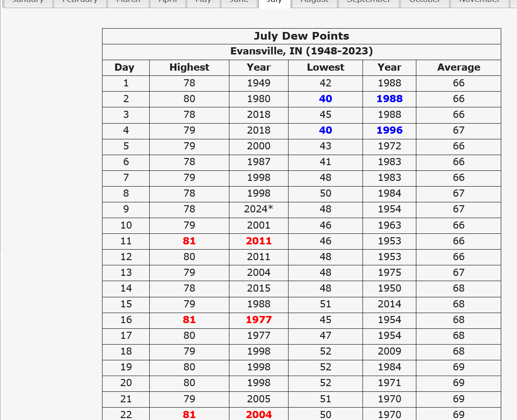Select the lowest value 42 in the day 1 row

[325, 83]
